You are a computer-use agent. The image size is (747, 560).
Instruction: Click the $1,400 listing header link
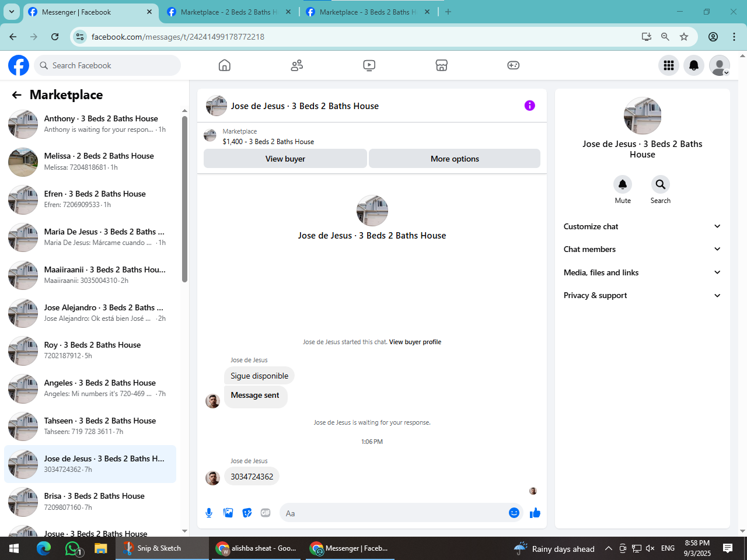coord(268,142)
